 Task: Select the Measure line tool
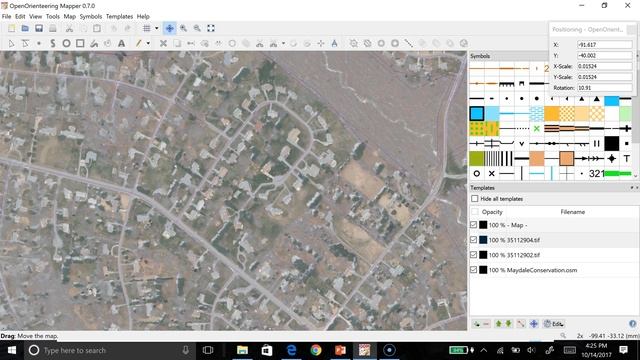pos(409,43)
